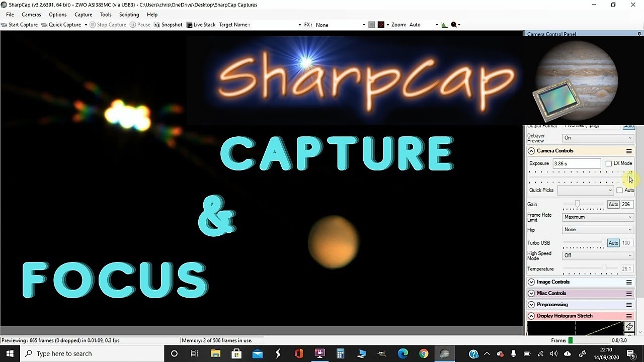This screenshot has height=362, width=644.
Task: Take a Snapshot from the toolbar
Action: [x=168, y=25]
